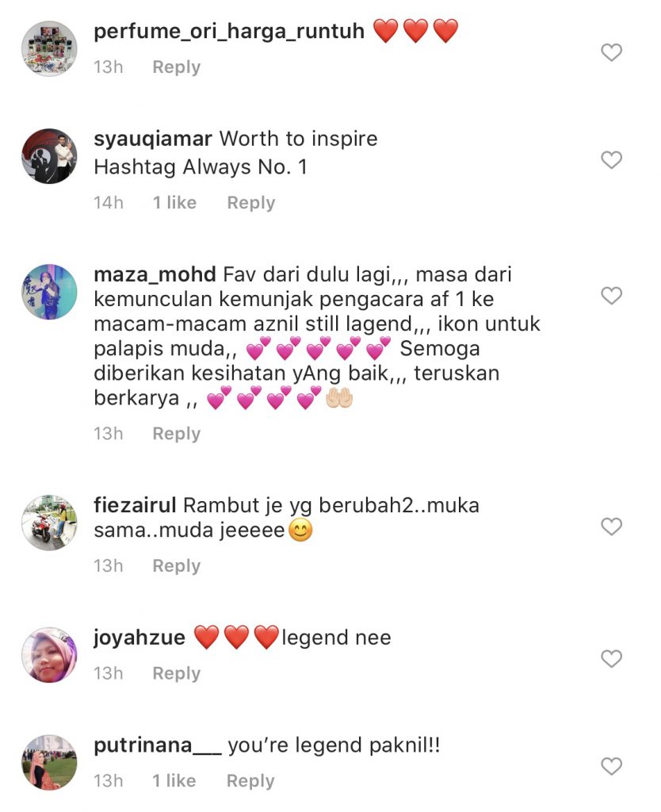Open perfume_ori_harga_runtuh profile picture
This screenshot has height=812, width=661.
(49, 48)
